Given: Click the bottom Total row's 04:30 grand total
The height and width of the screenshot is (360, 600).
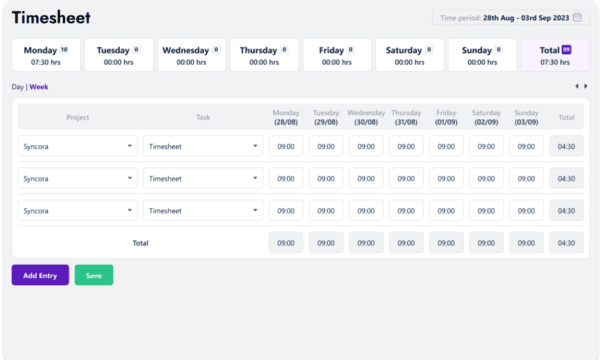Looking at the screenshot, I should pos(566,243).
